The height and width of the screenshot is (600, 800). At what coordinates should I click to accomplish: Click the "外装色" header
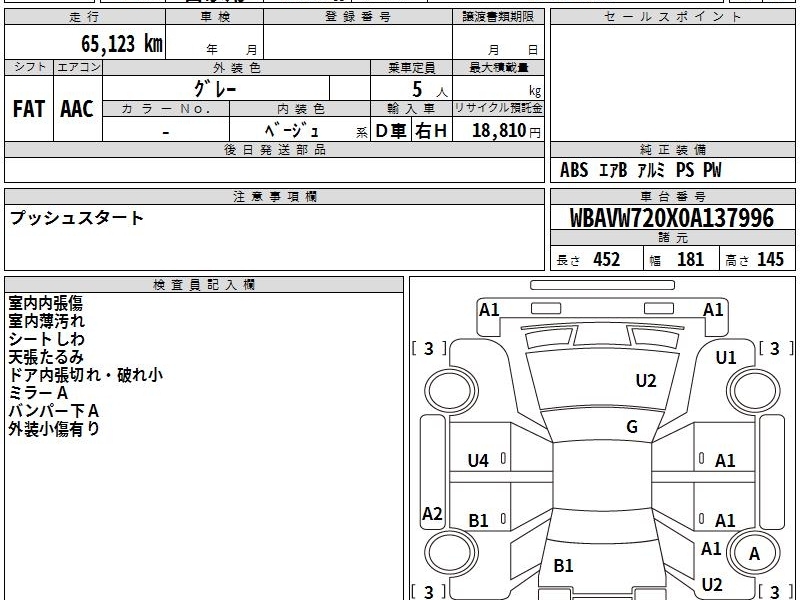pos(236,67)
